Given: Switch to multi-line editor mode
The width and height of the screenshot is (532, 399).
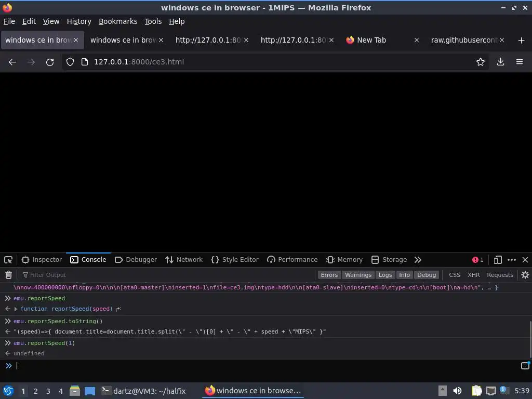Looking at the screenshot, I should [525, 365].
